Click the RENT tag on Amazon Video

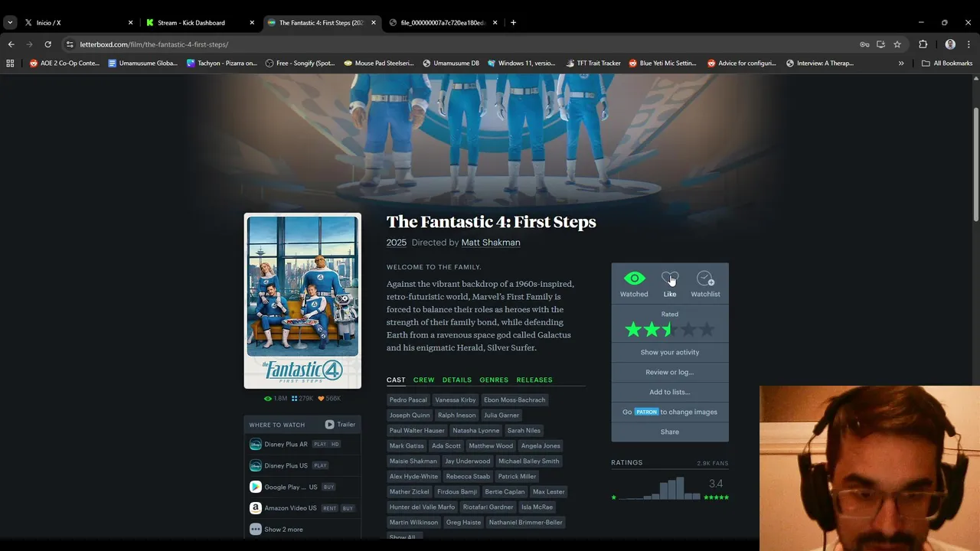[329, 508]
